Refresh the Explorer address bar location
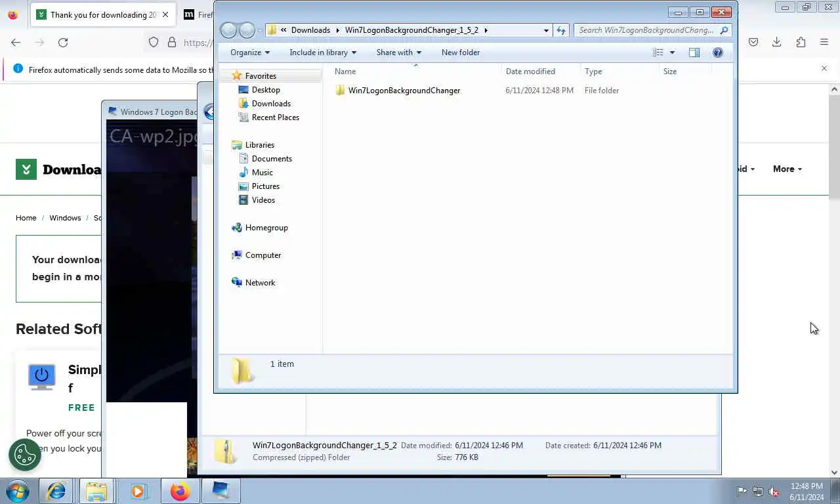This screenshot has width=840, height=504. [561, 30]
